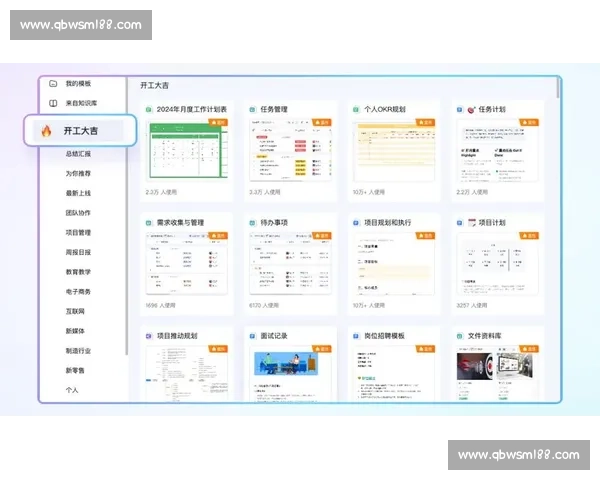This screenshot has width=600, height=480.
Task: Preview the 任务管理 table thumbnail
Action: [290, 150]
